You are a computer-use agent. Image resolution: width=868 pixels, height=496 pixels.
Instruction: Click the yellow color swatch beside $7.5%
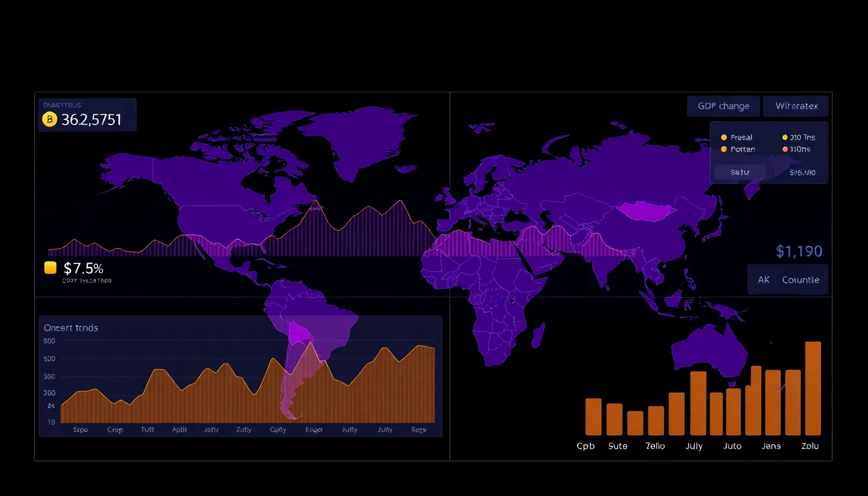[x=50, y=269]
